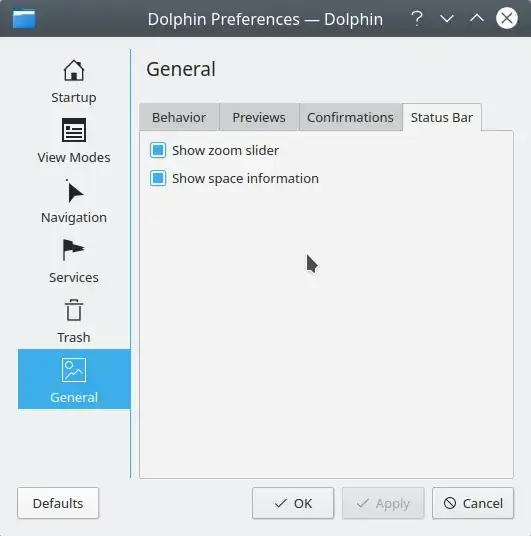This screenshot has height=536, width=531.
Task: Open the Startup settings page
Action: (x=74, y=80)
